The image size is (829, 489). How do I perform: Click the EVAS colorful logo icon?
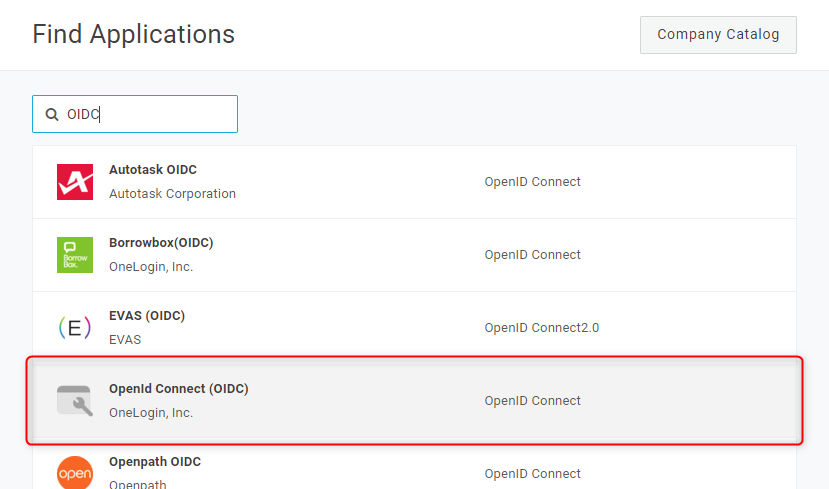click(x=75, y=328)
